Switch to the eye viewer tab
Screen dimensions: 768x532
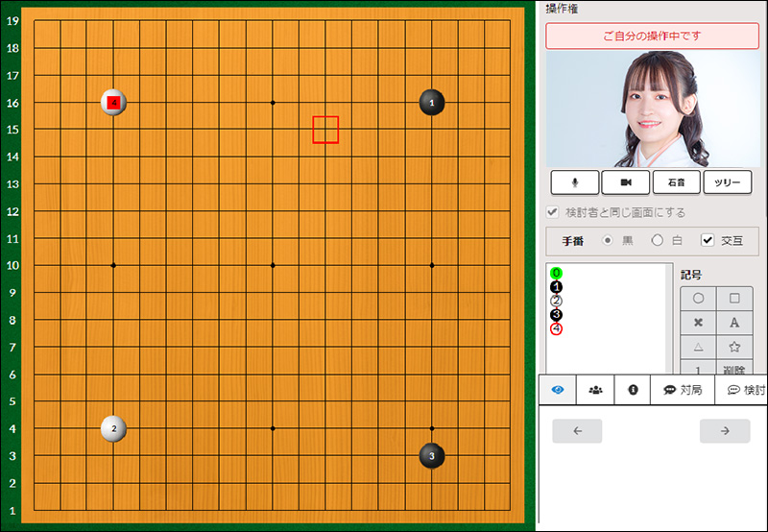tap(558, 390)
